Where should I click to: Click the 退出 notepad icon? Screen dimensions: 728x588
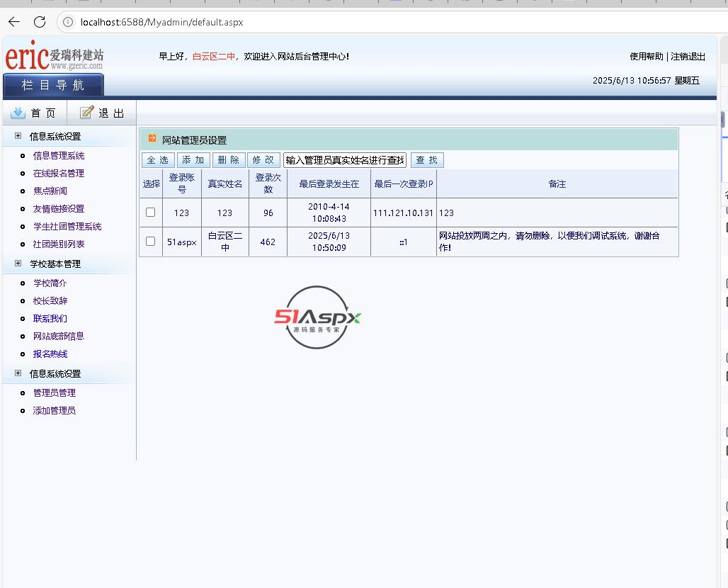pos(86,113)
